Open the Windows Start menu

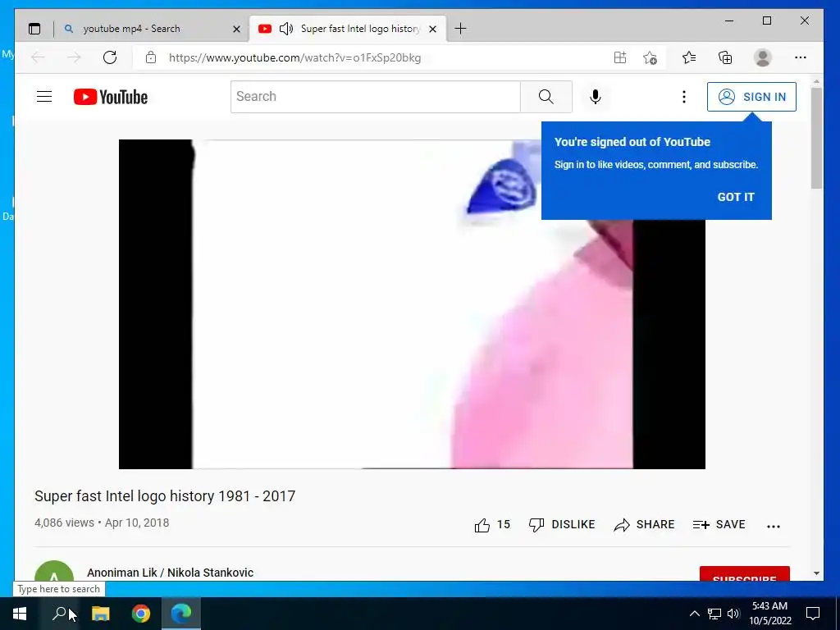(x=20, y=614)
